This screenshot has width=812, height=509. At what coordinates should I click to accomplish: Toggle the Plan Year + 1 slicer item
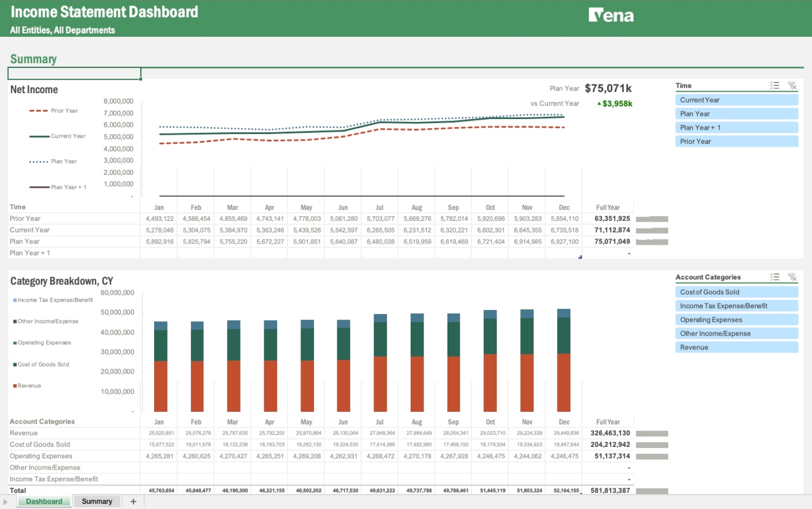coord(736,127)
